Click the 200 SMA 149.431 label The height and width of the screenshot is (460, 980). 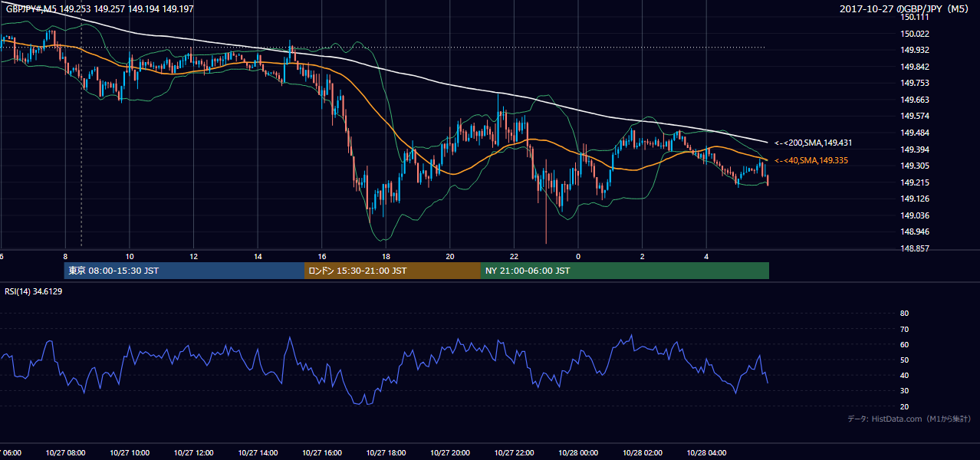pyautogui.click(x=813, y=143)
